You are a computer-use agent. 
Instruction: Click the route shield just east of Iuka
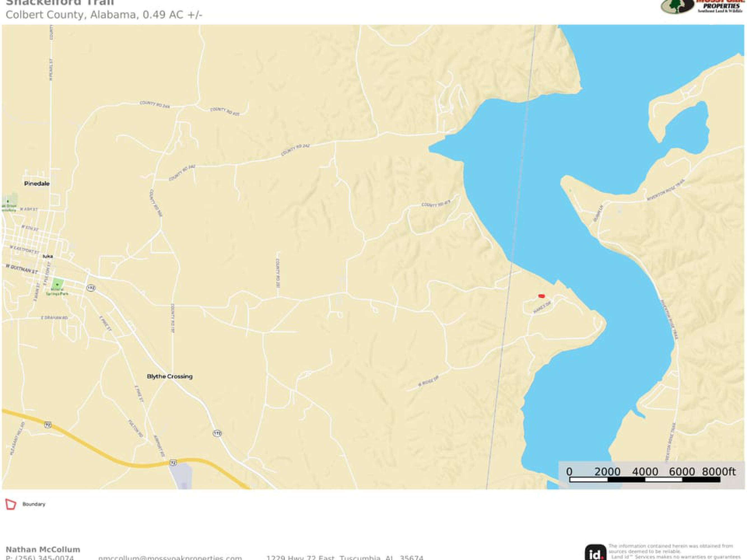91,288
